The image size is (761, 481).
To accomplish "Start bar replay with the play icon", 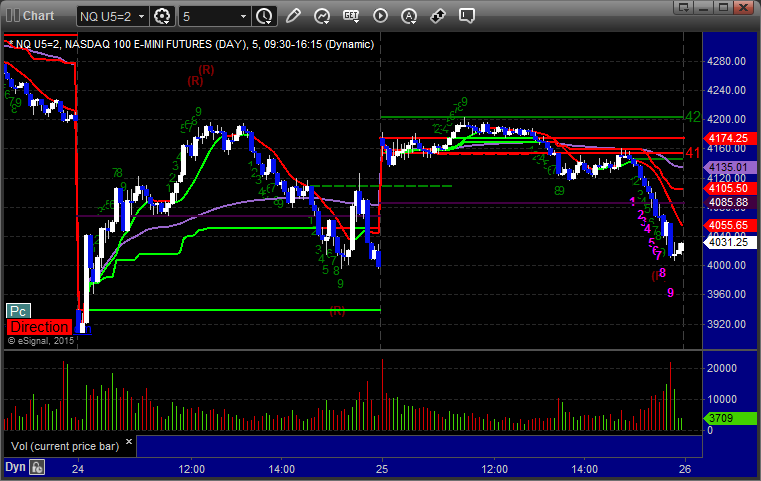I will 380,16.
